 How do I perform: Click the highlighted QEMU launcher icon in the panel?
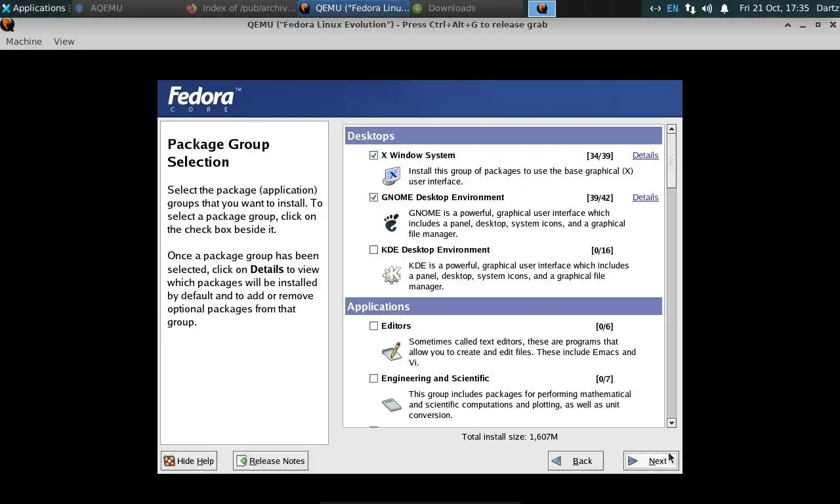tap(542, 9)
